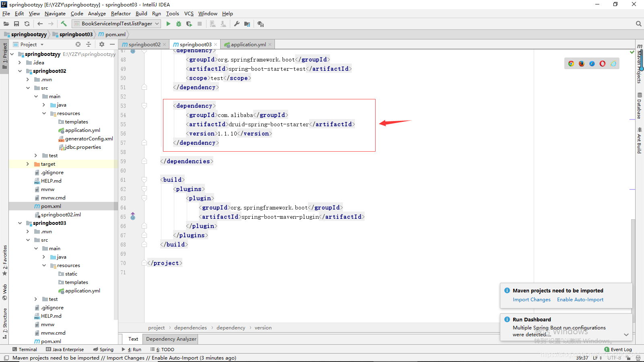Image resolution: width=644 pixels, height=362 pixels.
Task: Open the Refactor menu
Action: coord(121,14)
